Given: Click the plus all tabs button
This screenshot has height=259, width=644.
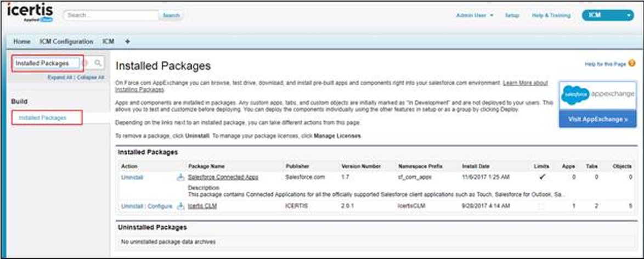Looking at the screenshot, I should point(127,42).
